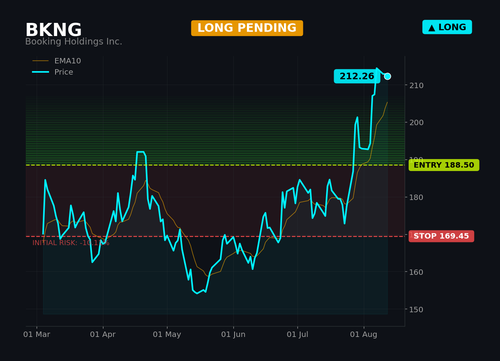Viewport: 500px width, 361px height.
Task: Click the 180 price axis label
Action: (x=416, y=197)
